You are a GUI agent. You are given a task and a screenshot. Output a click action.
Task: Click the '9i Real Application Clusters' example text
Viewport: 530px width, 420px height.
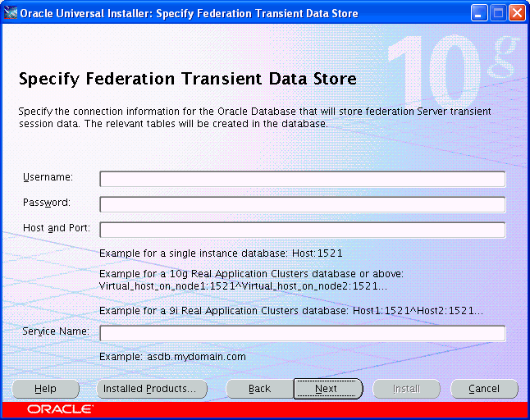point(291,311)
